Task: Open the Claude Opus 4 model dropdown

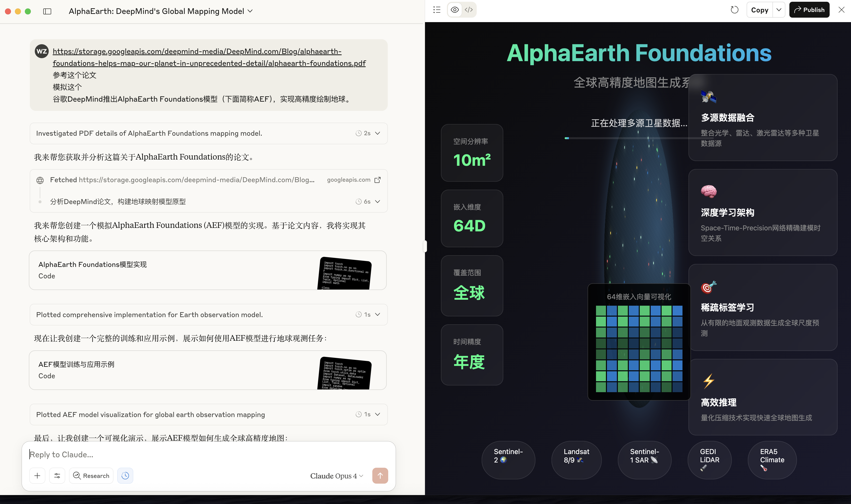Action: pyautogui.click(x=336, y=476)
